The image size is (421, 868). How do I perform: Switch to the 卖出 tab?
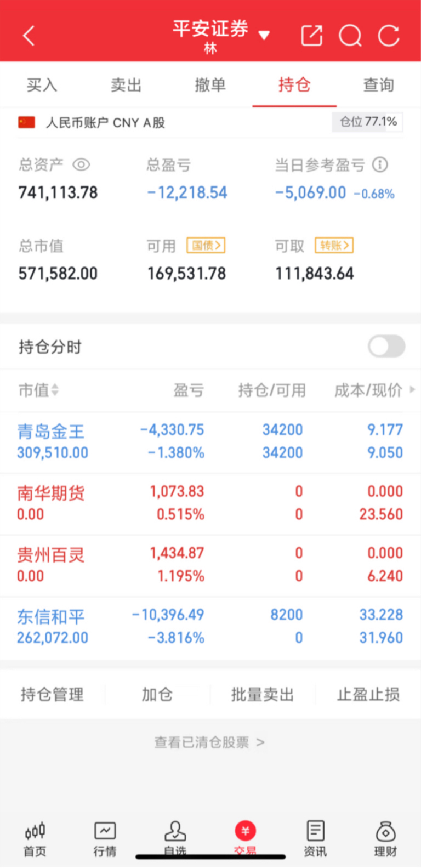tap(126, 85)
